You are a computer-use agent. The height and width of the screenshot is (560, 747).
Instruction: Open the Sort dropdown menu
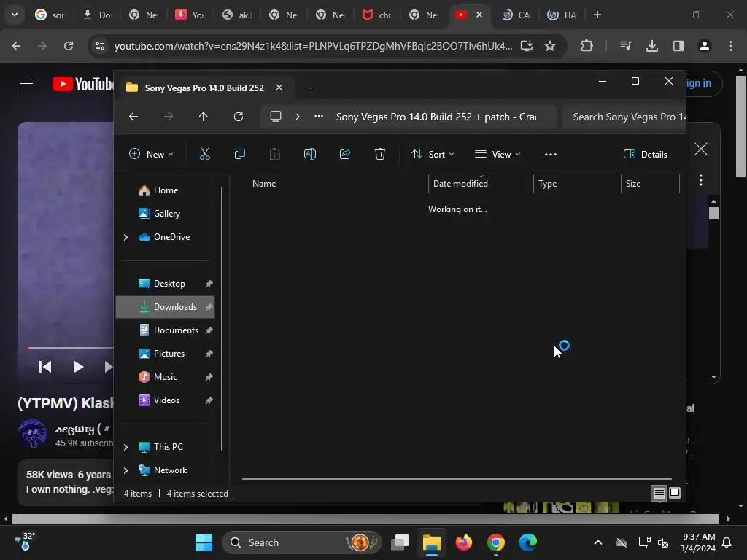[x=433, y=155]
